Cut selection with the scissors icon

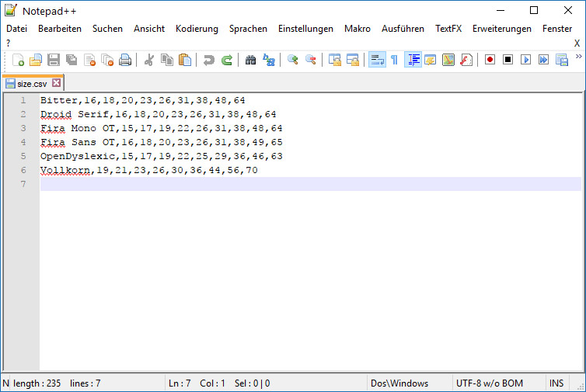(x=149, y=60)
